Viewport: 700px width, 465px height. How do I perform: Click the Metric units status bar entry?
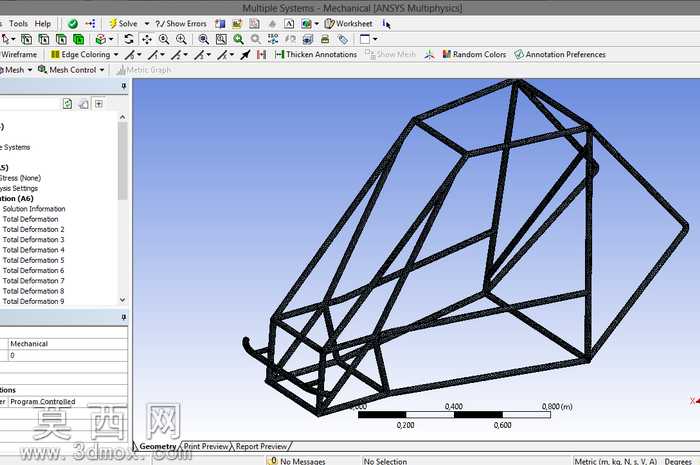[616, 461]
